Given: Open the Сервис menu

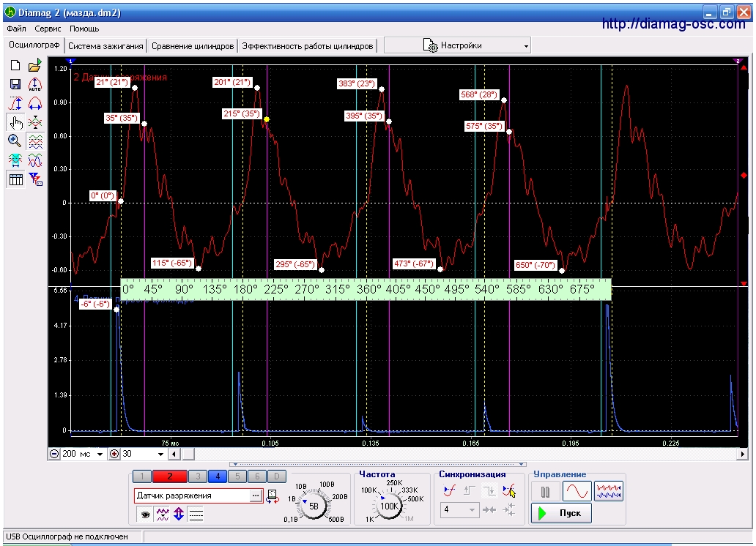Looking at the screenshot, I should [48, 29].
